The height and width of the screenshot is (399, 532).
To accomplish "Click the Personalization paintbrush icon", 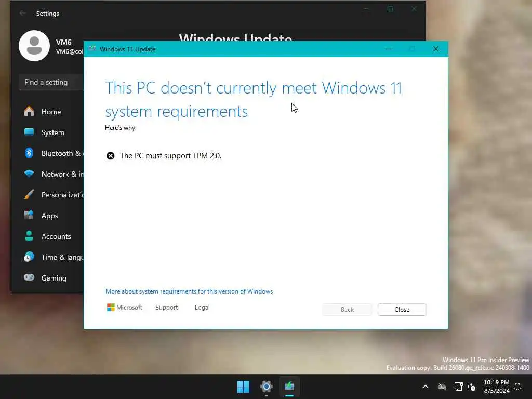I will (x=29, y=194).
